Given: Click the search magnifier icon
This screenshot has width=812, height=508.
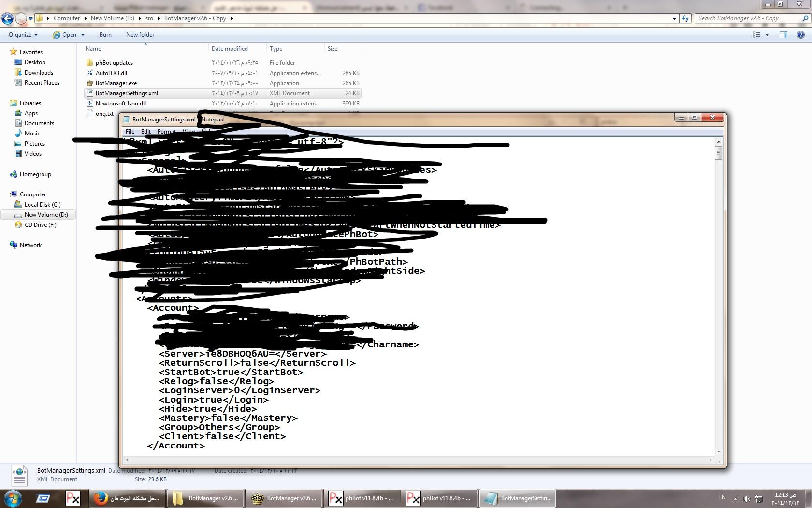Looking at the screenshot, I should [x=805, y=18].
